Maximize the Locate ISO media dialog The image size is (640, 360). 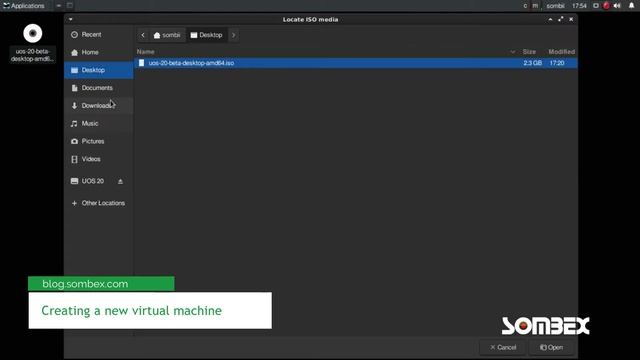coord(560,19)
